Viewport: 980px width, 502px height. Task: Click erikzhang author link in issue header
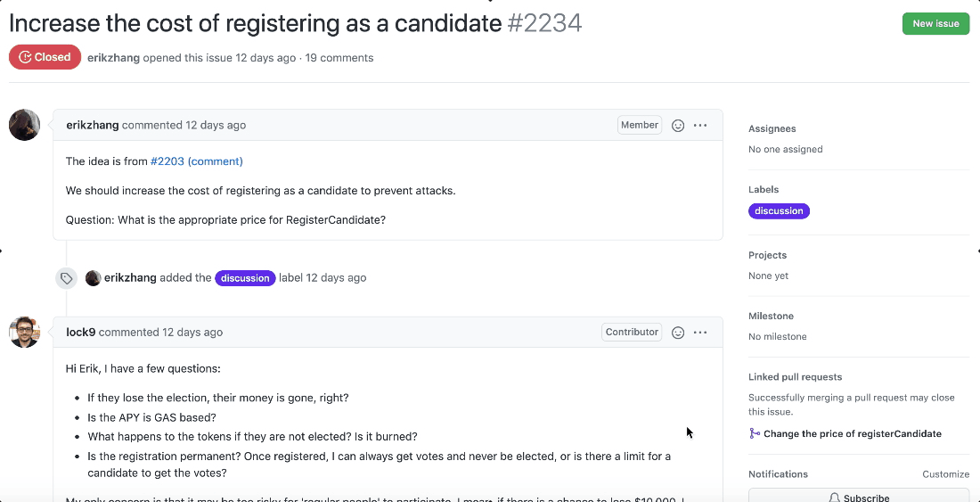click(x=113, y=58)
